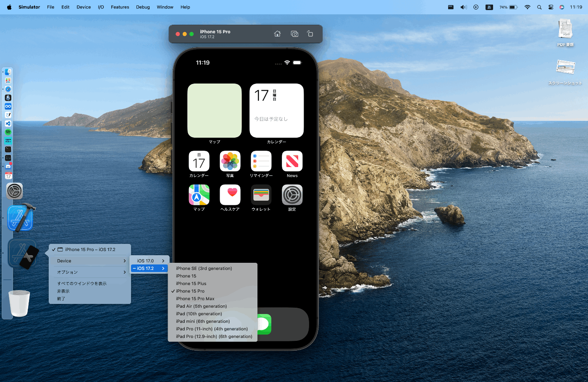Open the Device menu in the menu bar
Viewport: 588px width, 382px height.
[84, 7]
